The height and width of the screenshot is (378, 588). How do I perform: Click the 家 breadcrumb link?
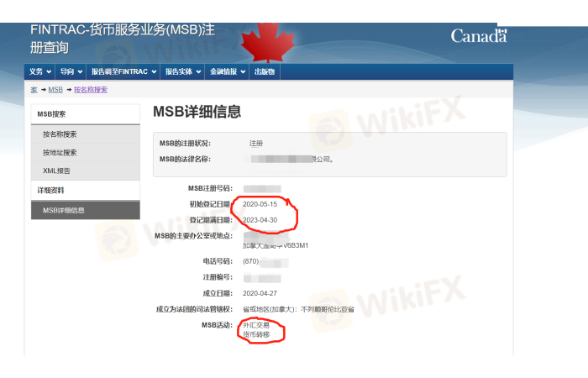coord(34,90)
